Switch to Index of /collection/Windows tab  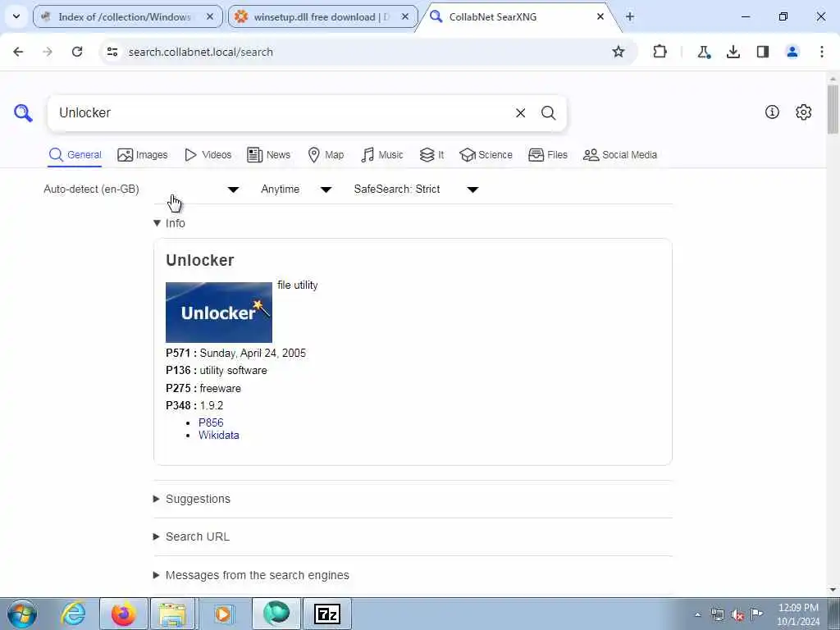[127, 16]
